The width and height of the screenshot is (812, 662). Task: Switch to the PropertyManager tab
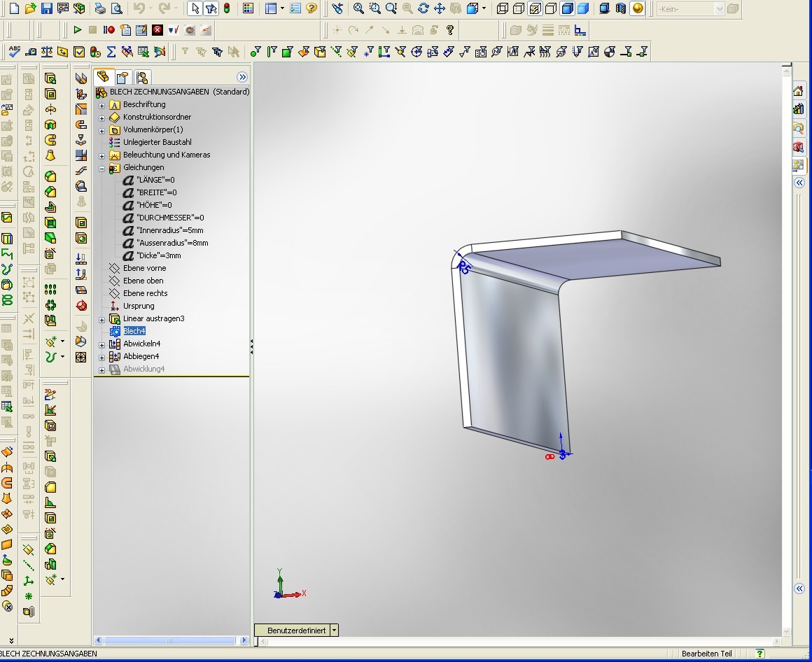pyautogui.click(x=122, y=78)
